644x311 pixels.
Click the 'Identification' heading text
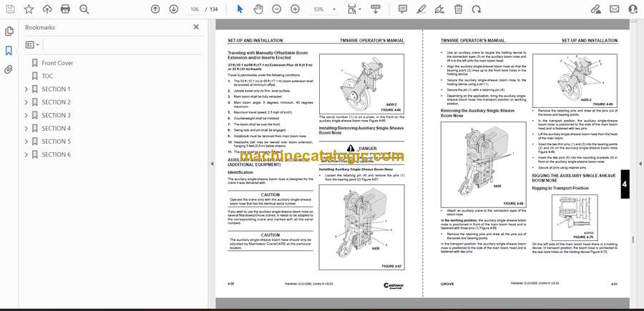coord(240,173)
